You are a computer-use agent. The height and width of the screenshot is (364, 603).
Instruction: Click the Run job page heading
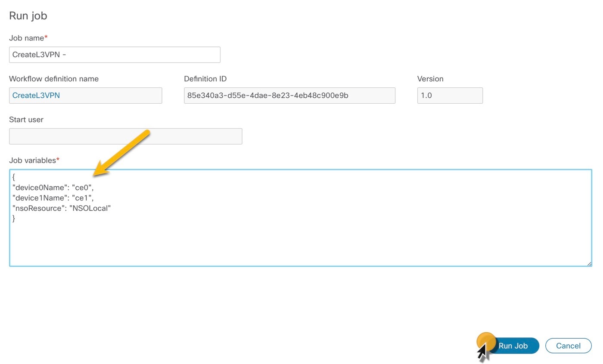[x=28, y=15]
